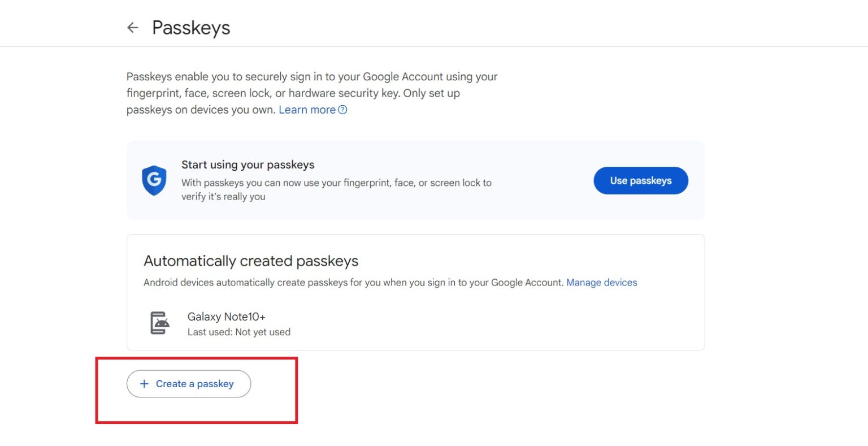Click the Google shield G logo
The width and height of the screenshot is (868, 446).
[154, 180]
